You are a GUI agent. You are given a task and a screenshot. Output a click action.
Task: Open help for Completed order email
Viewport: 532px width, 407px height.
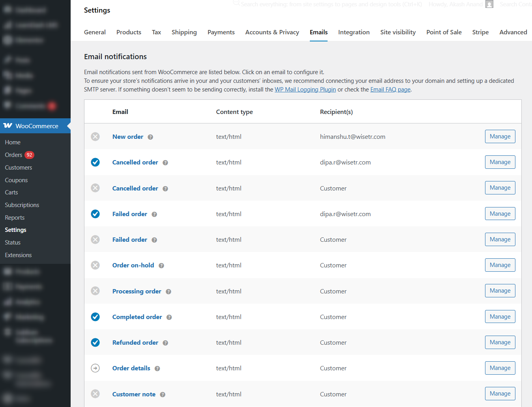169,317
